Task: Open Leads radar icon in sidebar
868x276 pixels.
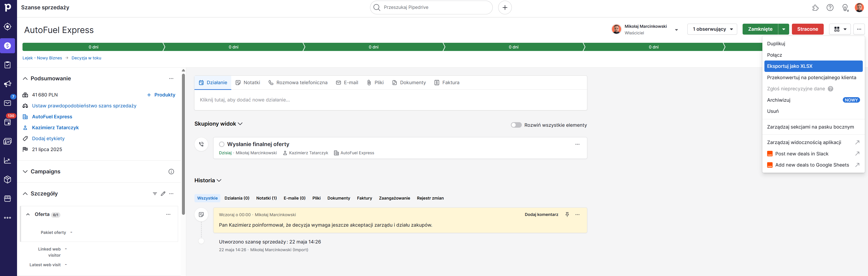Action: tap(8, 27)
